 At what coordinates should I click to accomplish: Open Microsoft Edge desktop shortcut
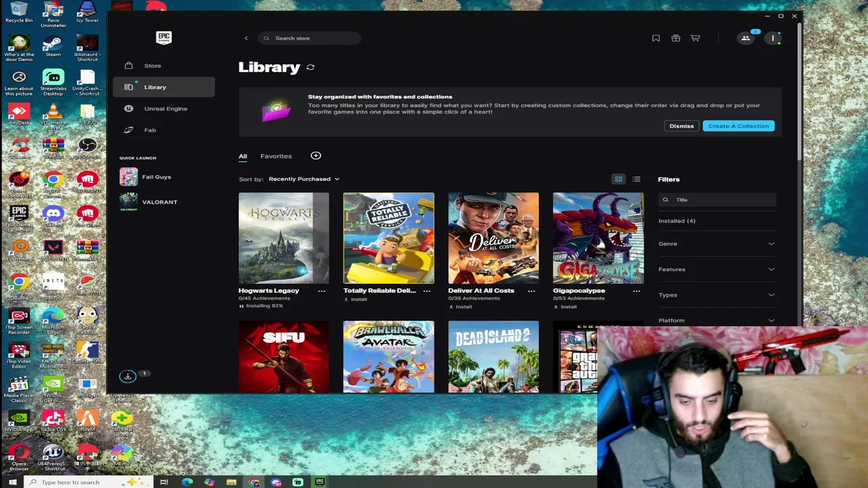53,319
